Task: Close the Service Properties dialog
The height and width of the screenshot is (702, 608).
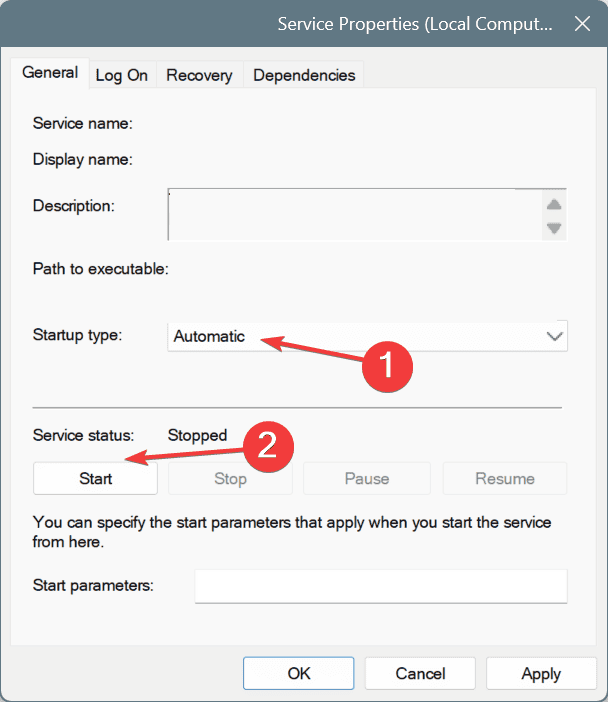Action: (x=579, y=24)
